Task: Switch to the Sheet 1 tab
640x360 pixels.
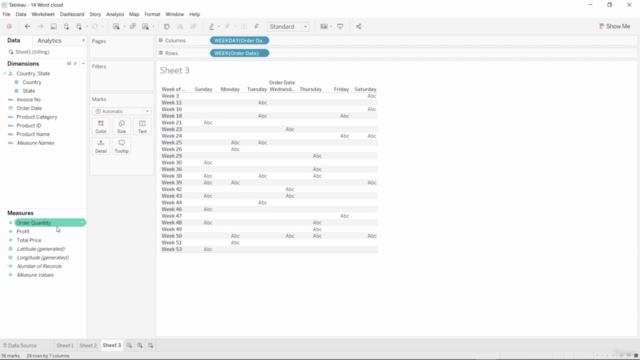Action: point(65,345)
